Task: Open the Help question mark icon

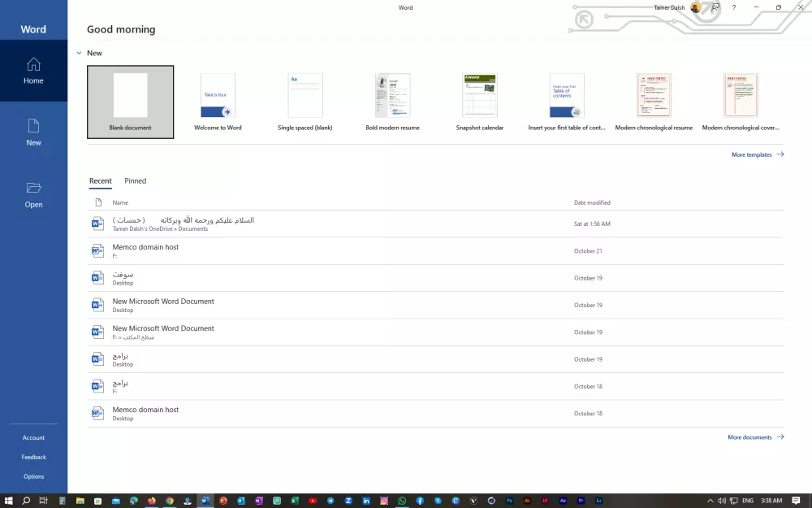Action: [x=734, y=7]
